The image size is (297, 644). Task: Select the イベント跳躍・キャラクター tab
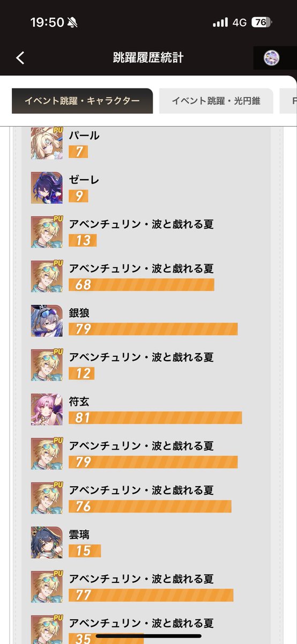click(x=82, y=101)
